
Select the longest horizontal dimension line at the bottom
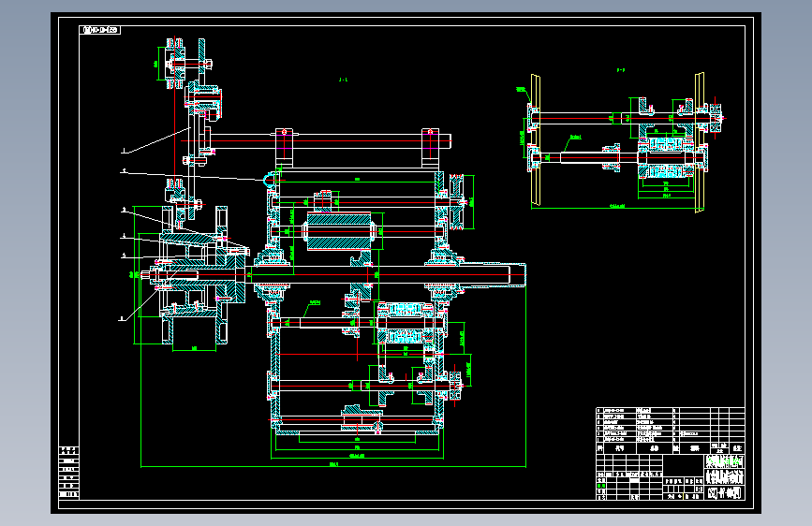[333, 466]
